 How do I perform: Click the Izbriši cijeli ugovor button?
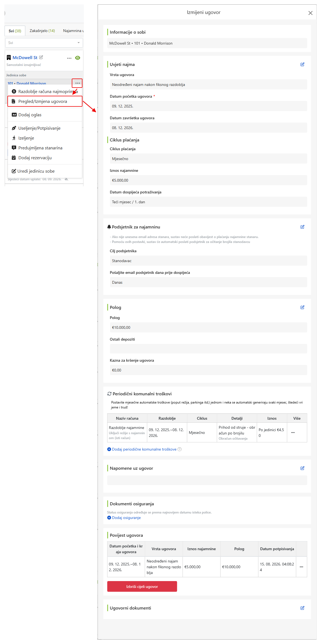point(142,587)
